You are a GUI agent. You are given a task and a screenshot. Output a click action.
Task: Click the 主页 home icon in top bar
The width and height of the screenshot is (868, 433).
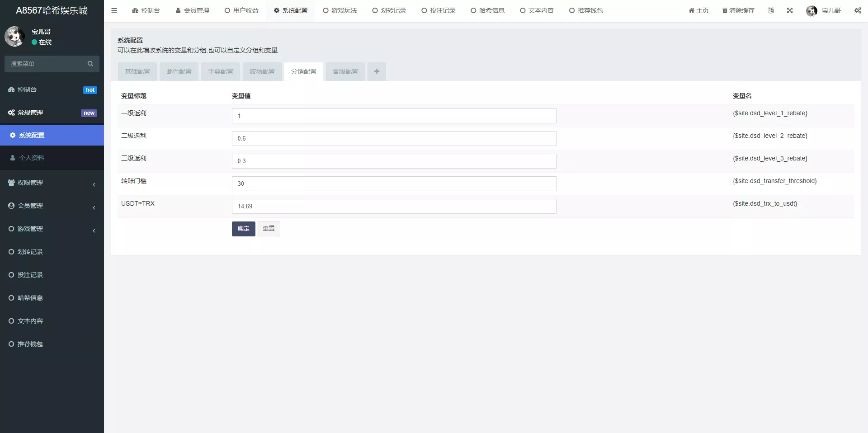tap(691, 10)
